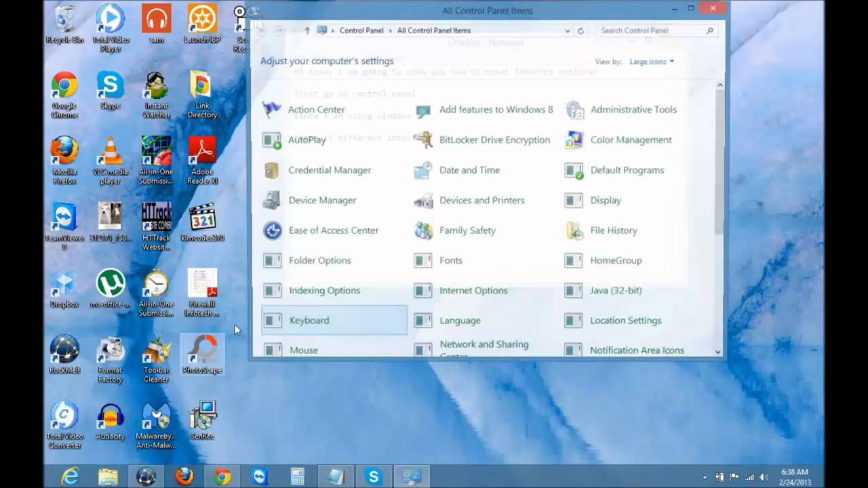
Task: Open the Default Programs icon
Action: coord(574,170)
